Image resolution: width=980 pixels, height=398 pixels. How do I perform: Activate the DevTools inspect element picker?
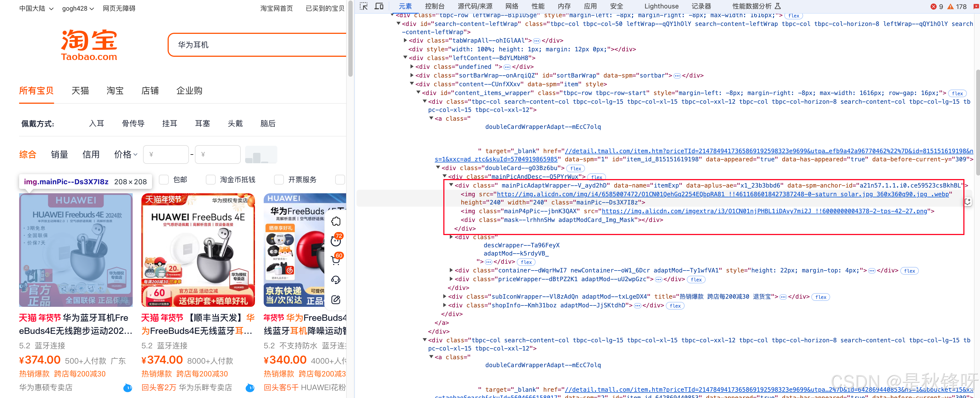coord(364,6)
